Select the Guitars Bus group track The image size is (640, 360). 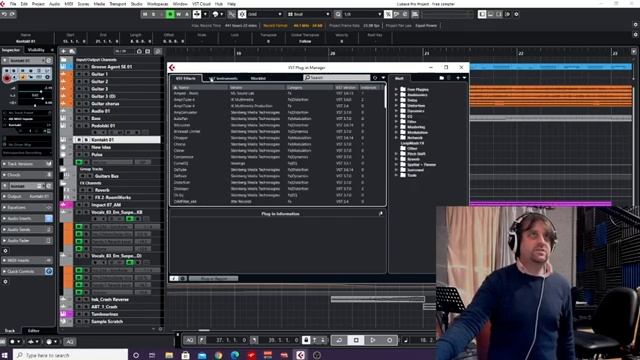107,176
